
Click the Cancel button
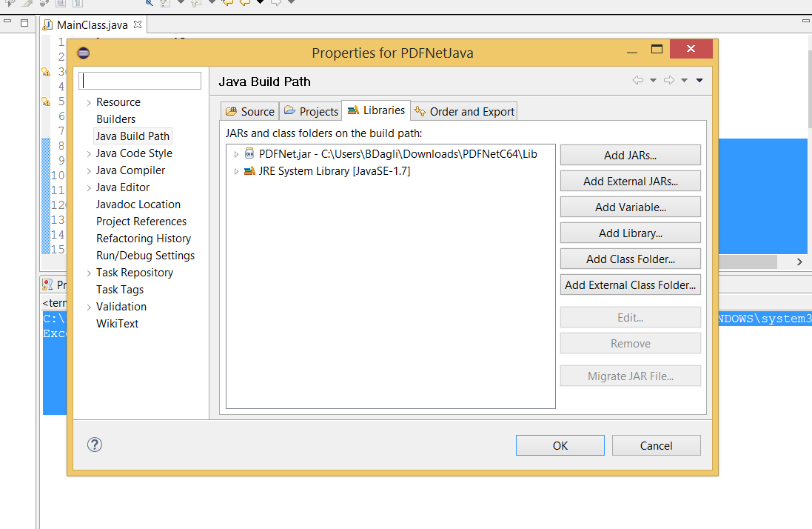click(x=656, y=445)
